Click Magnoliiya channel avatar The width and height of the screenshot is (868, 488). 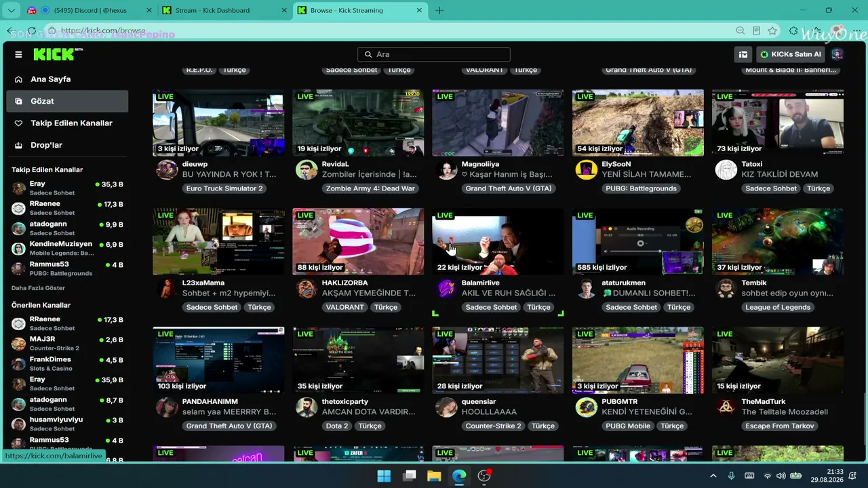446,169
